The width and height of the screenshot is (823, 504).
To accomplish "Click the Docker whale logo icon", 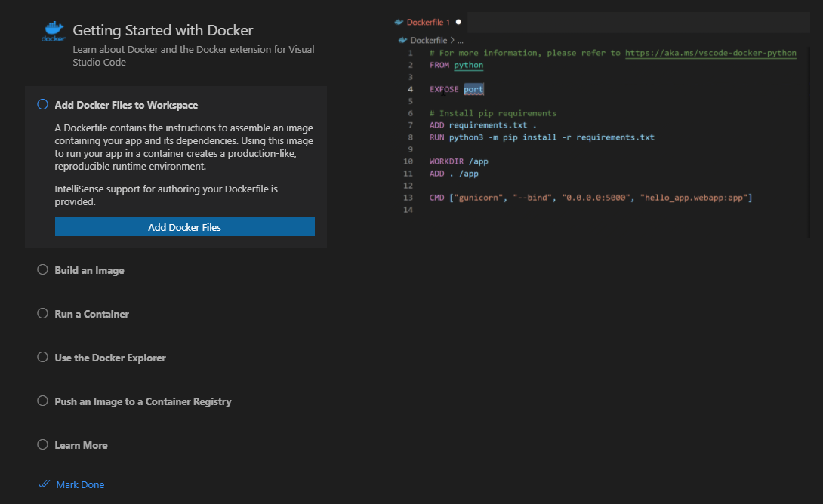I will (53, 32).
